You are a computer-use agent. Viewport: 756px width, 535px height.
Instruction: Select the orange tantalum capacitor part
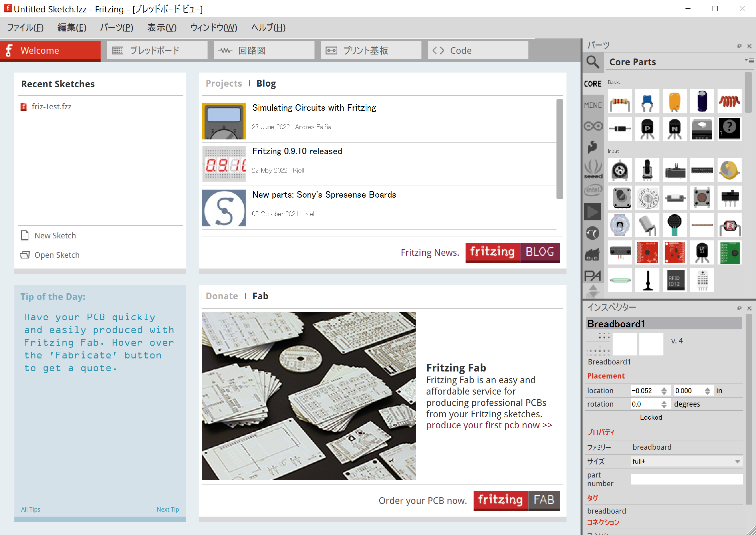click(675, 101)
